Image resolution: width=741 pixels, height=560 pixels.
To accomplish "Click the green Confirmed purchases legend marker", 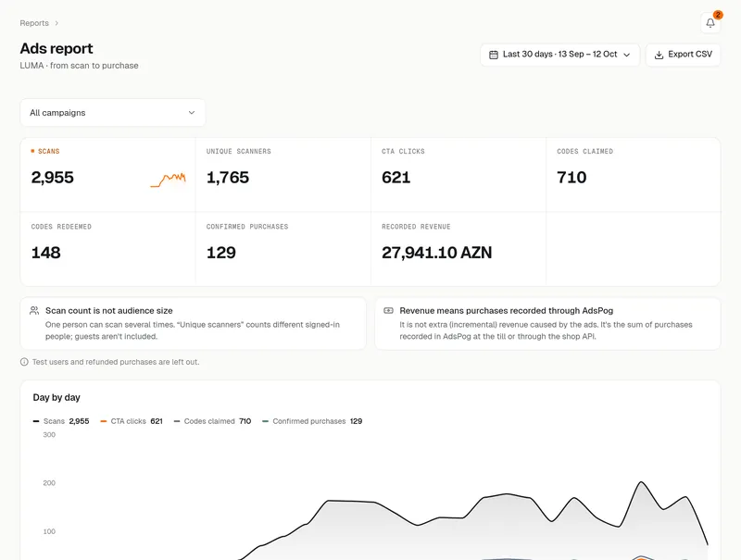I will [x=265, y=421].
